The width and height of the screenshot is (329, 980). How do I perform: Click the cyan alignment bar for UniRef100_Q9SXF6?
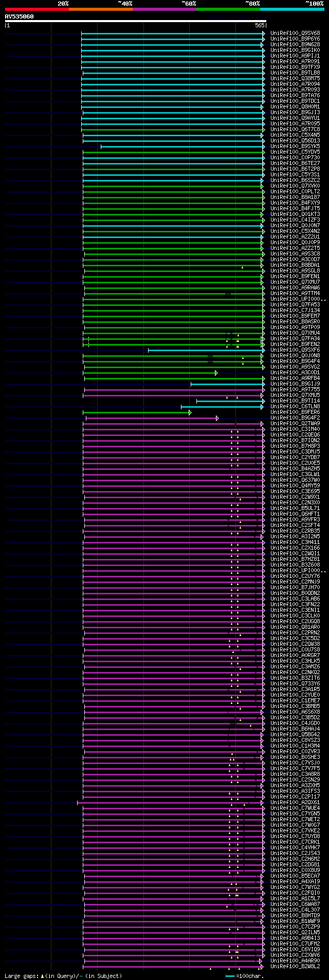(x=206, y=350)
